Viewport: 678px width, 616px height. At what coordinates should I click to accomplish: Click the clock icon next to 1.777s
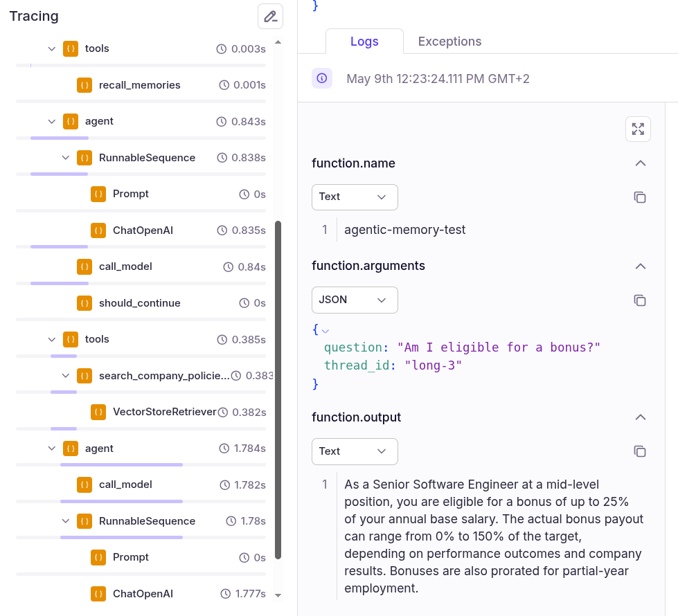tap(225, 594)
